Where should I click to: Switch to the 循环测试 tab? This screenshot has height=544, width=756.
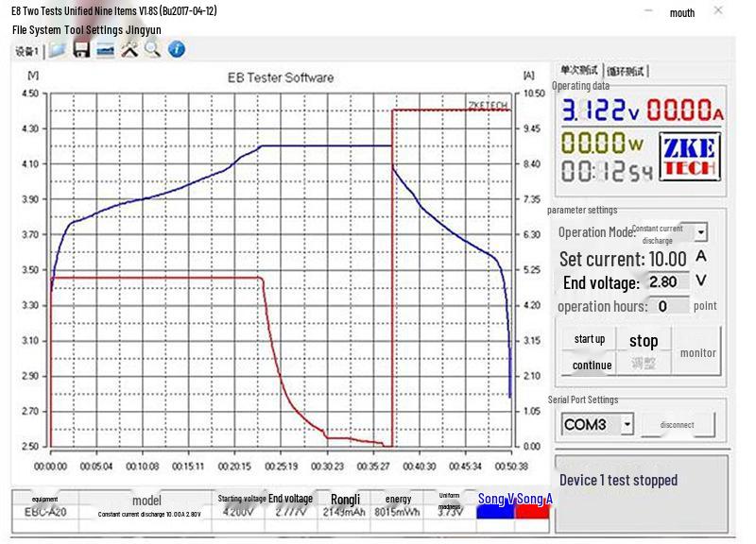[x=626, y=72]
